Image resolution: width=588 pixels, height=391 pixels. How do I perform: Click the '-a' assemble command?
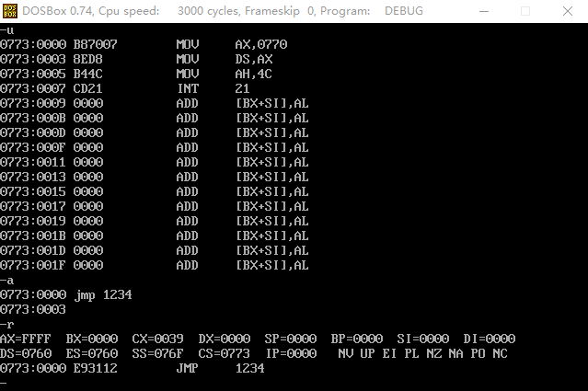(x=6, y=280)
